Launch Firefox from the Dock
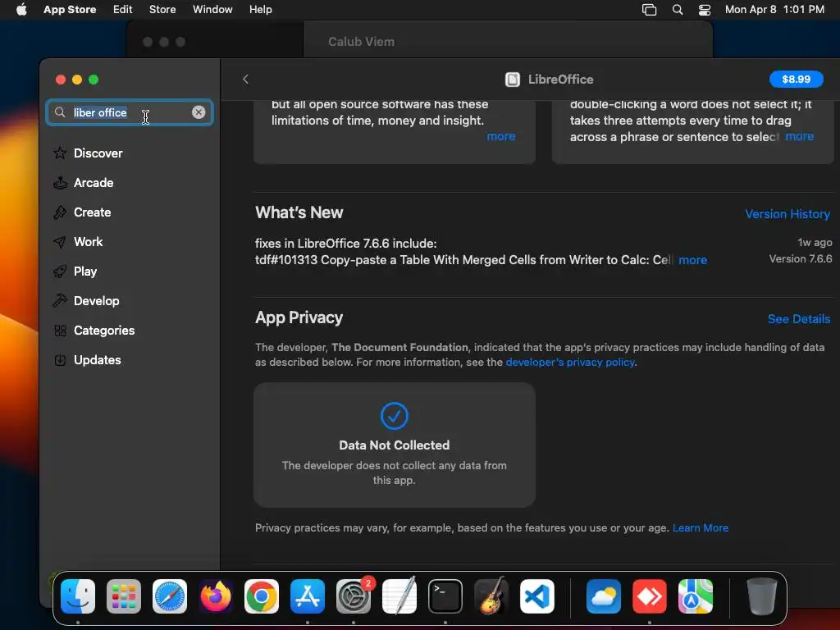840x630 pixels. tap(216, 596)
